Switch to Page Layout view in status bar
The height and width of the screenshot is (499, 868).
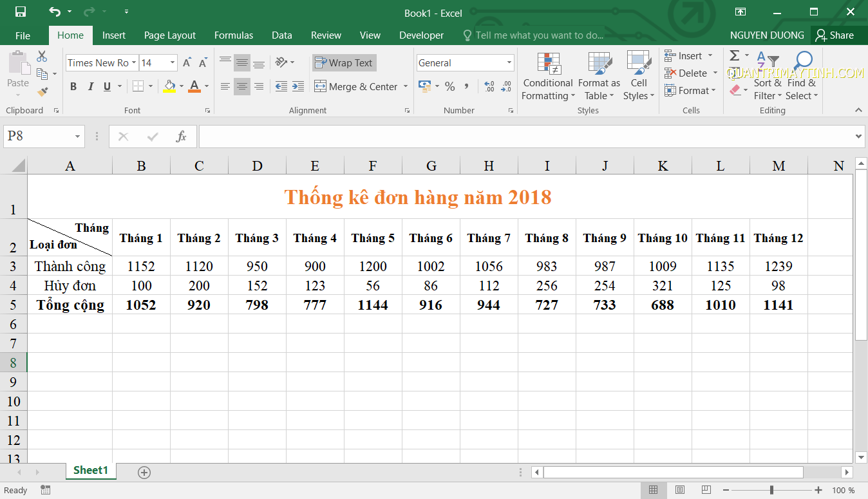click(680, 490)
